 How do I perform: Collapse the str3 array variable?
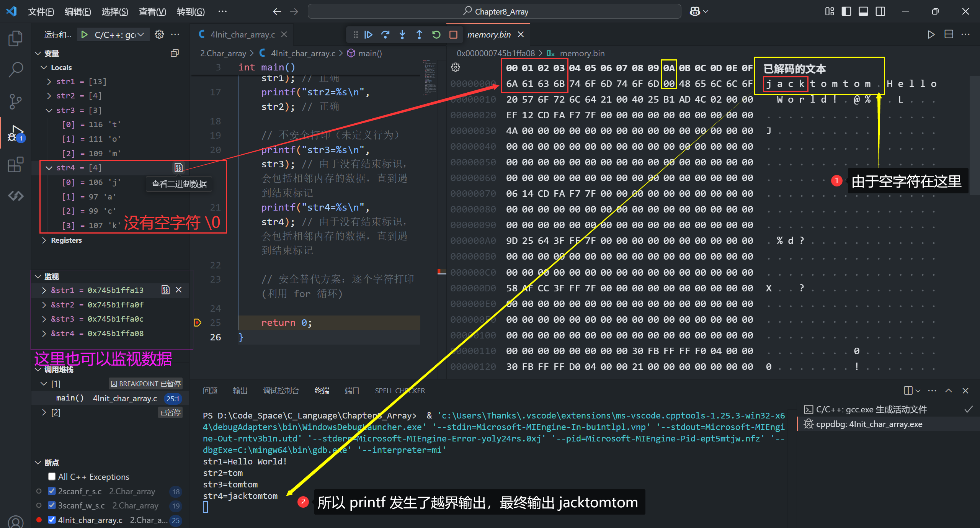[x=49, y=110]
